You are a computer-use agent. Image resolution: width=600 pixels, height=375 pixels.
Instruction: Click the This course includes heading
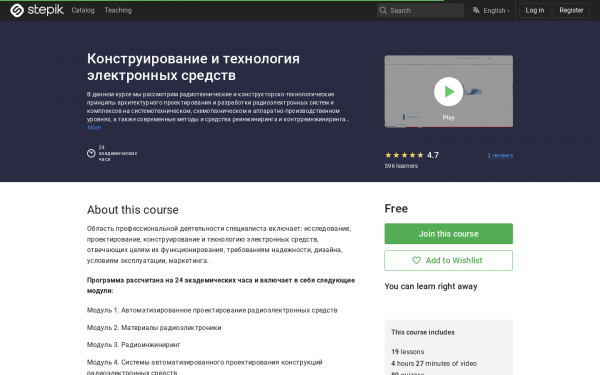click(423, 332)
